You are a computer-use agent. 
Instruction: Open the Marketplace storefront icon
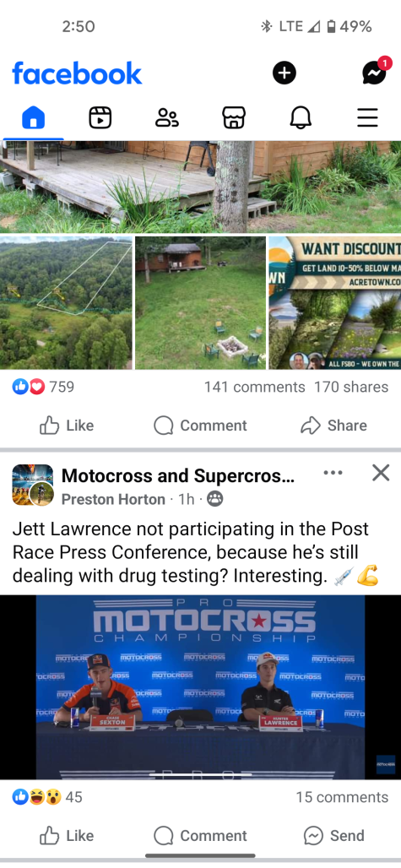point(233,117)
